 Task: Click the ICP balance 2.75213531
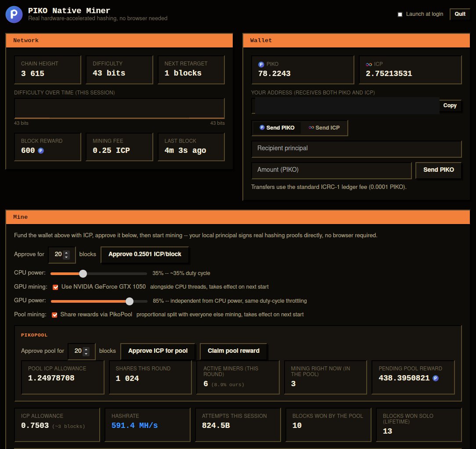coord(389,73)
